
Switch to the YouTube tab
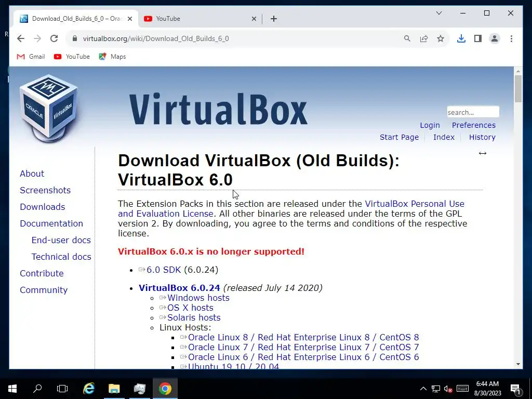click(x=200, y=19)
